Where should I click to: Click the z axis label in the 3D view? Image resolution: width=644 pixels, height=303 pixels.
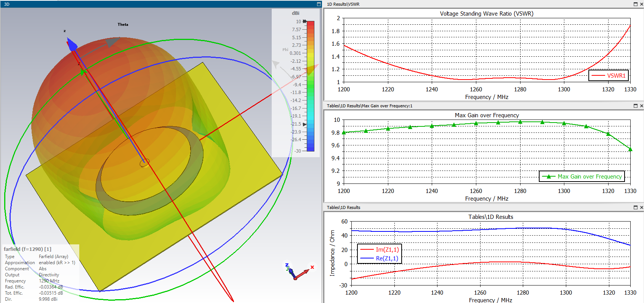pos(64,31)
